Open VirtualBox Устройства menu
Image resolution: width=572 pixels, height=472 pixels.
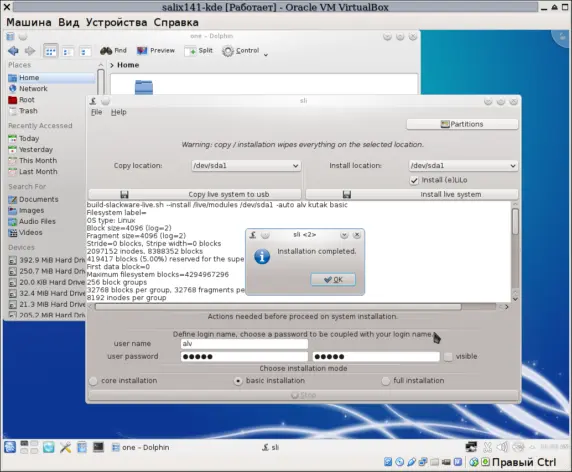116,22
